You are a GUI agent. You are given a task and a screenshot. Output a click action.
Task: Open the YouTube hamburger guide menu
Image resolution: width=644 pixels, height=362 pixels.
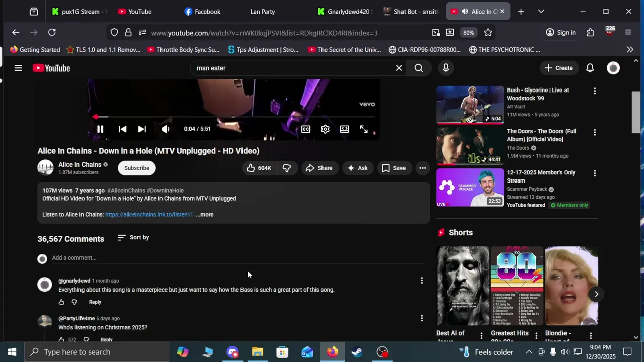coord(18,68)
